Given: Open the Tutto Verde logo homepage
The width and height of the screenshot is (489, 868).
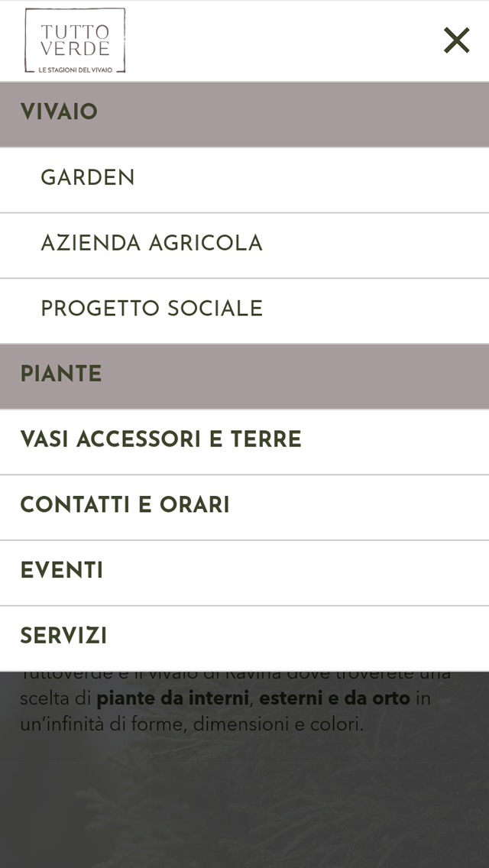Looking at the screenshot, I should (75, 40).
